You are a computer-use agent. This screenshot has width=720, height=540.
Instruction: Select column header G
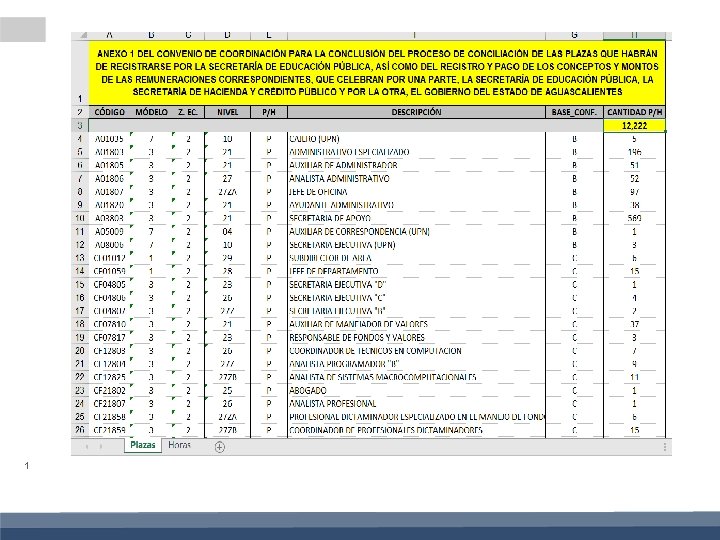coord(574,35)
